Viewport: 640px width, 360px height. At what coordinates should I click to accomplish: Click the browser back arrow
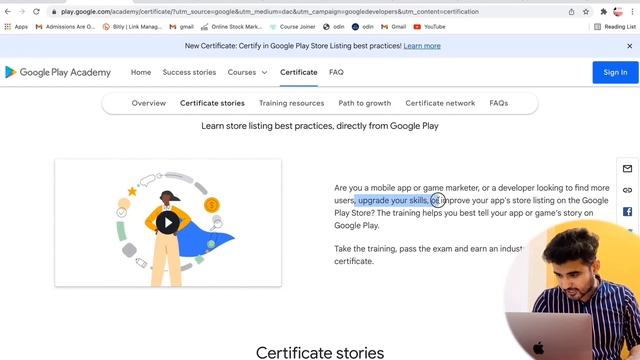click(8, 12)
